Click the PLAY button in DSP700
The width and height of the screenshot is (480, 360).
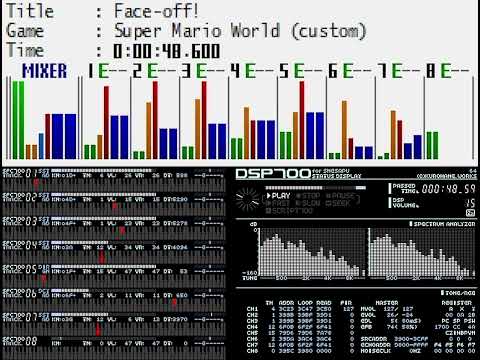(x=279, y=196)
